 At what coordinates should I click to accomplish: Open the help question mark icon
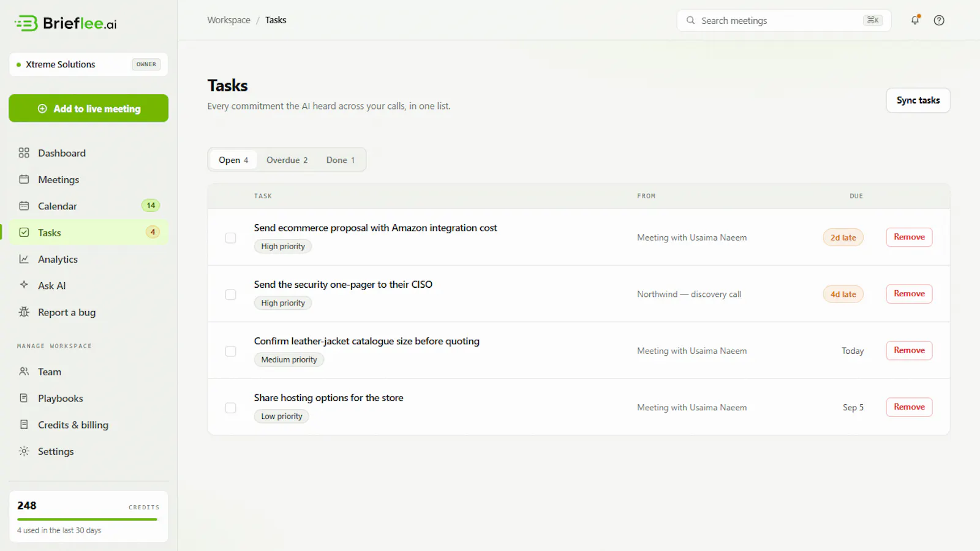click(939, 20)
